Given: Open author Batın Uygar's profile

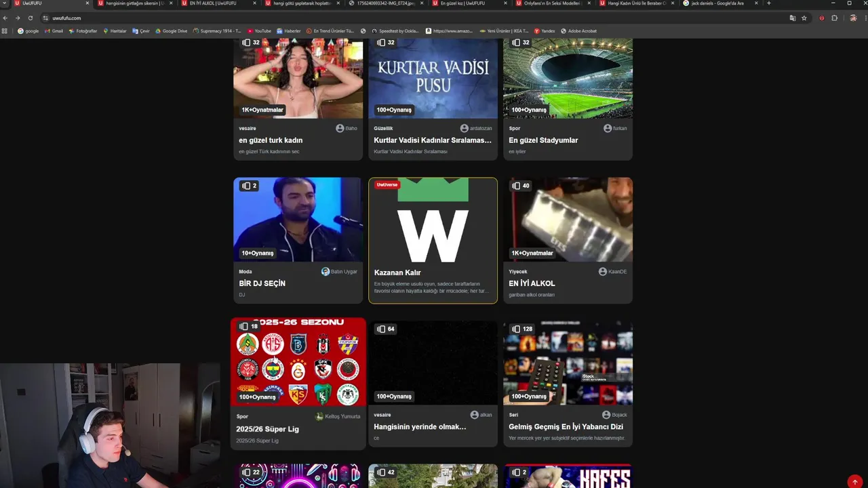Looking at the screenshot, I should pos(339,271).
